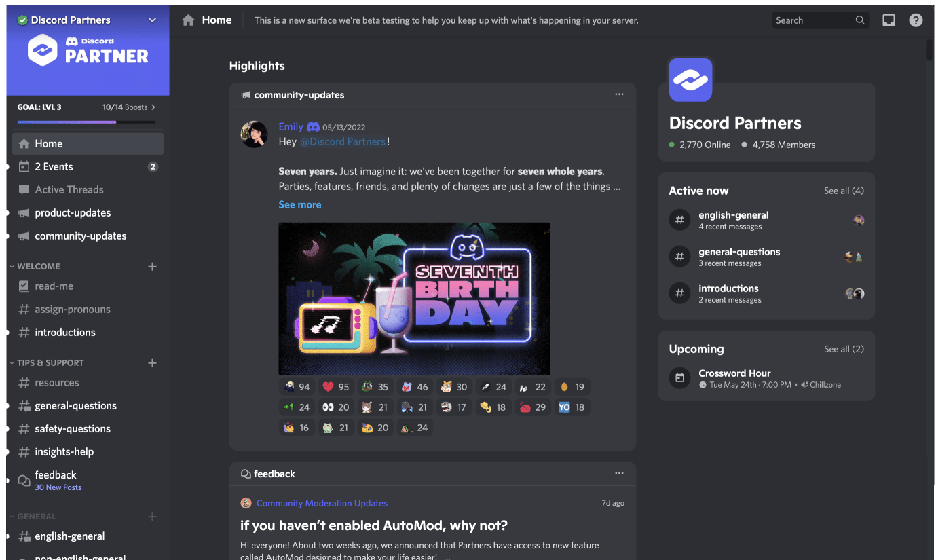Screen dimensions: 936x560
Task: Add a channel to the GENERAL category
Action: tap(152, 517)
